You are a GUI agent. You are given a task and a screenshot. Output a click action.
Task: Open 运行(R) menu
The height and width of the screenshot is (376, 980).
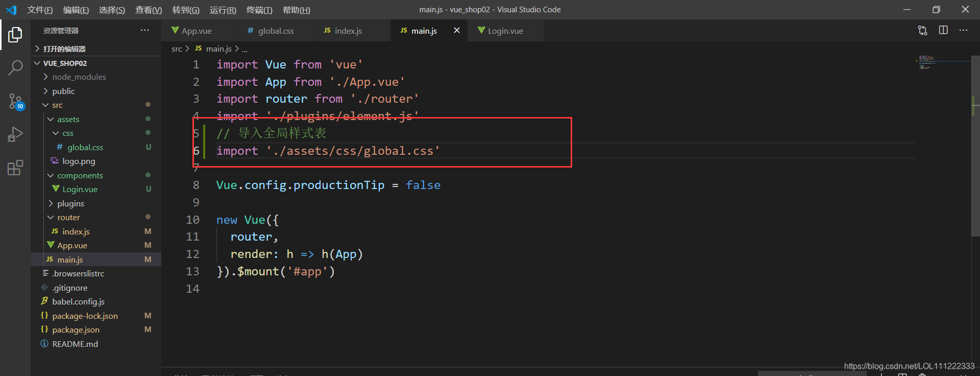tap(223, 10)
